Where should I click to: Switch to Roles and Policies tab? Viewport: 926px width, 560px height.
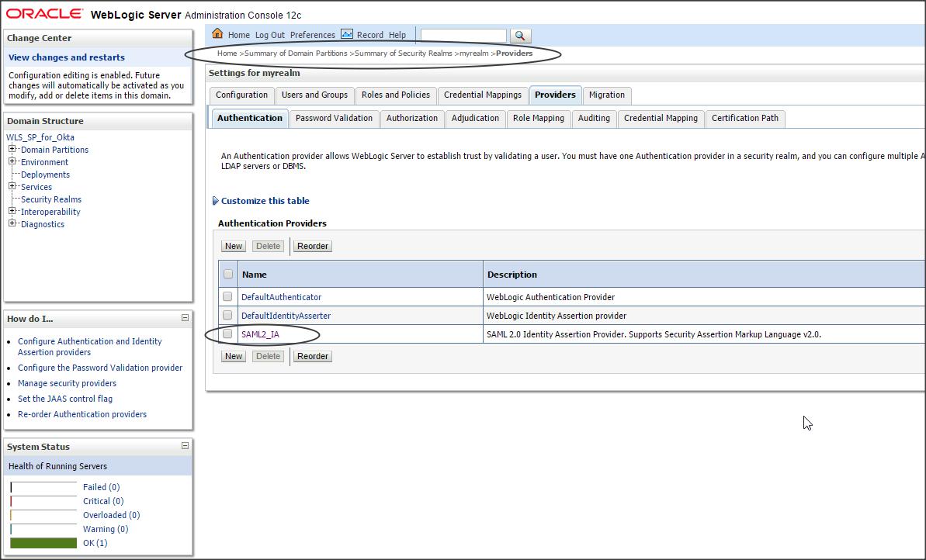[396, 95]
